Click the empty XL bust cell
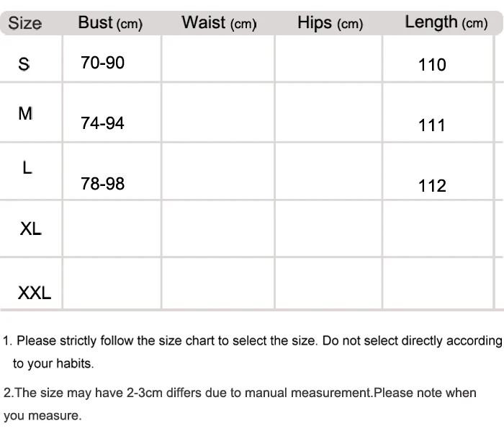The image size is (504, 431). 112,228
